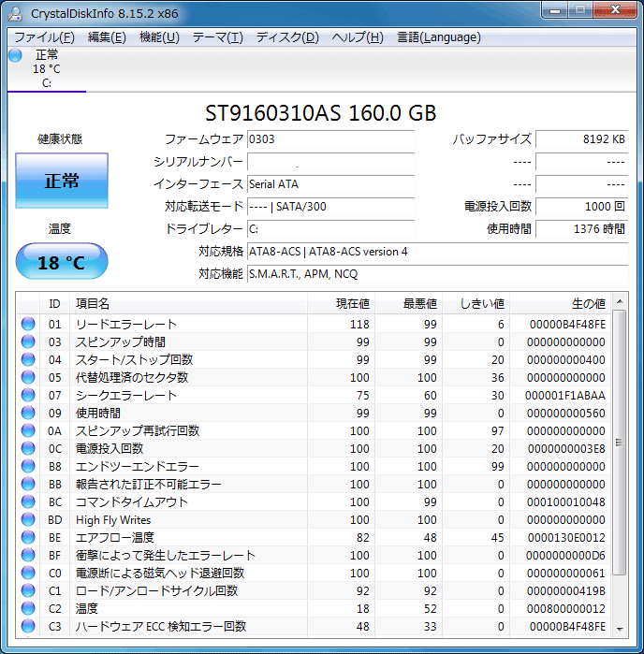Click status icon for C1 ロード/アンロードサイクル回数
This screenshot has height=654, width=644.
[28, 590]
